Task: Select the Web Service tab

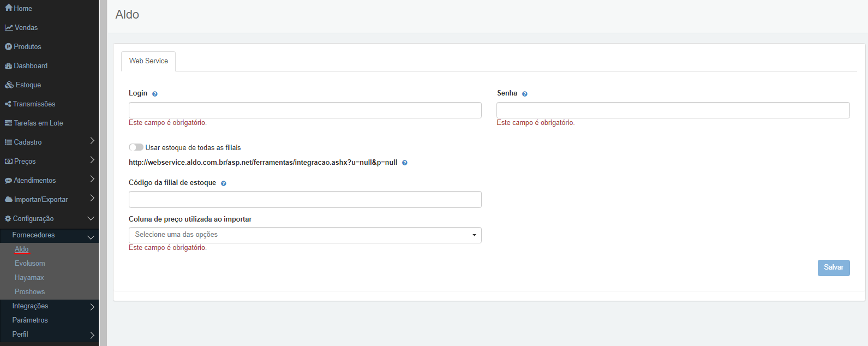Action: point(148,61)
